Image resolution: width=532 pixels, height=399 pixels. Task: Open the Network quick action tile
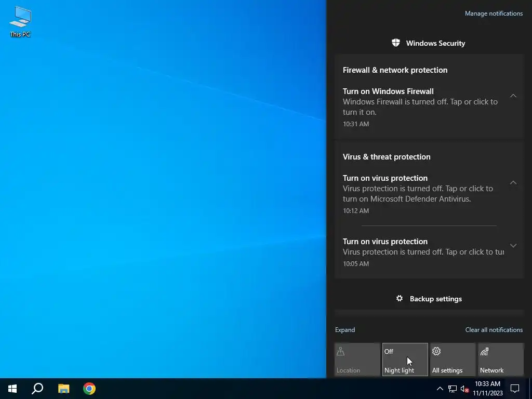tap(501, 360)
